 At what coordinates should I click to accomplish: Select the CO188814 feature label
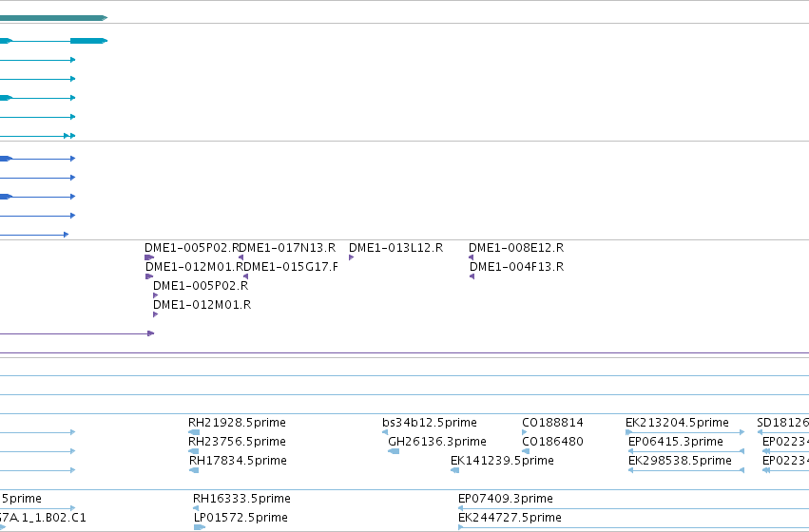552,423
